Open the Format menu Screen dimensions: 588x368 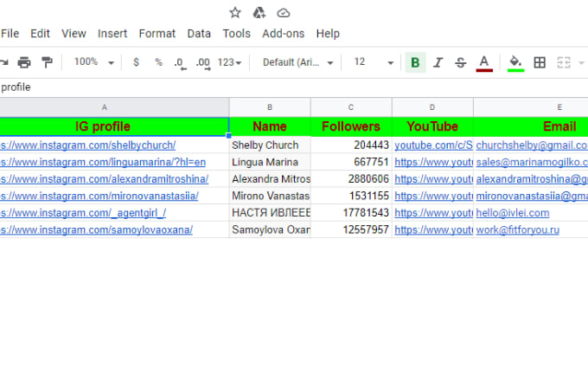point(157,34)
